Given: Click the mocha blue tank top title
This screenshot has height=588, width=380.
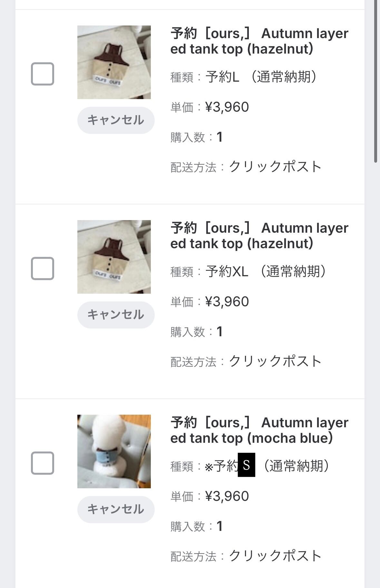Looking at the screenshot, I should (x=259, y=431).
